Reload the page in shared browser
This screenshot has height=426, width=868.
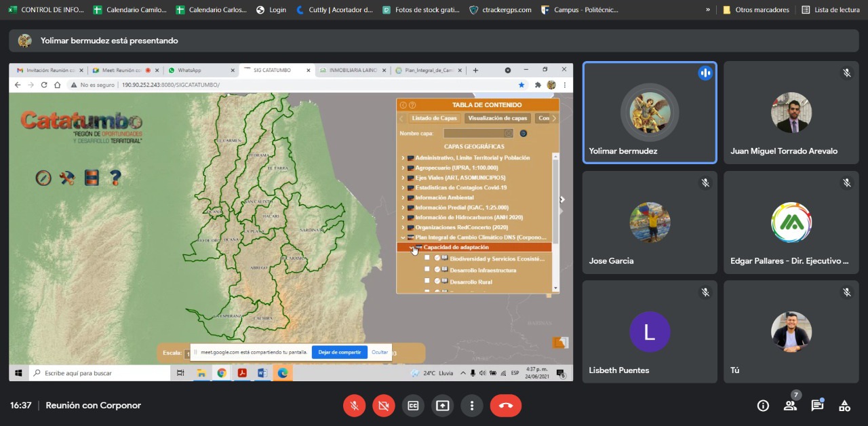44,85
